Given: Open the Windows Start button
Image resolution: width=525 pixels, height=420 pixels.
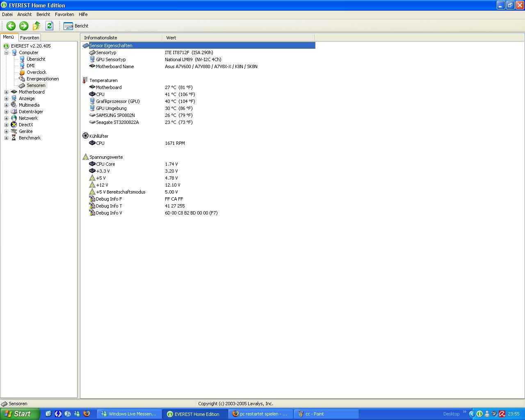Looking at the screenshot, I should (20, 414).
